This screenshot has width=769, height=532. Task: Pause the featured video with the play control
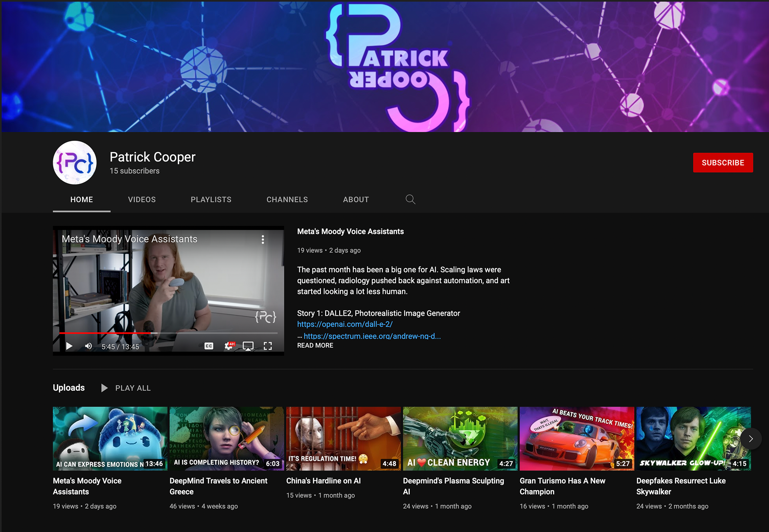pos(69,345)
